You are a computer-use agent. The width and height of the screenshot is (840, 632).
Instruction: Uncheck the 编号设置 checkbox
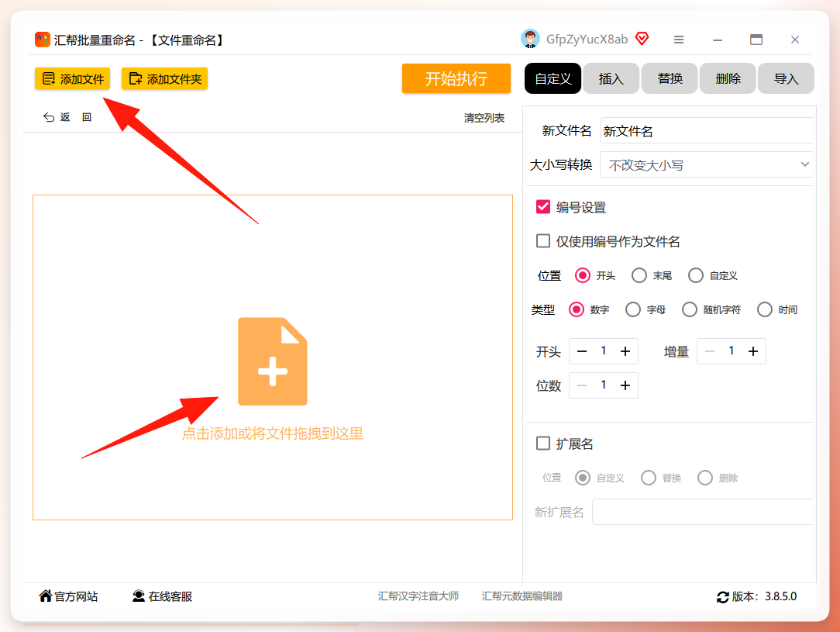543,207
